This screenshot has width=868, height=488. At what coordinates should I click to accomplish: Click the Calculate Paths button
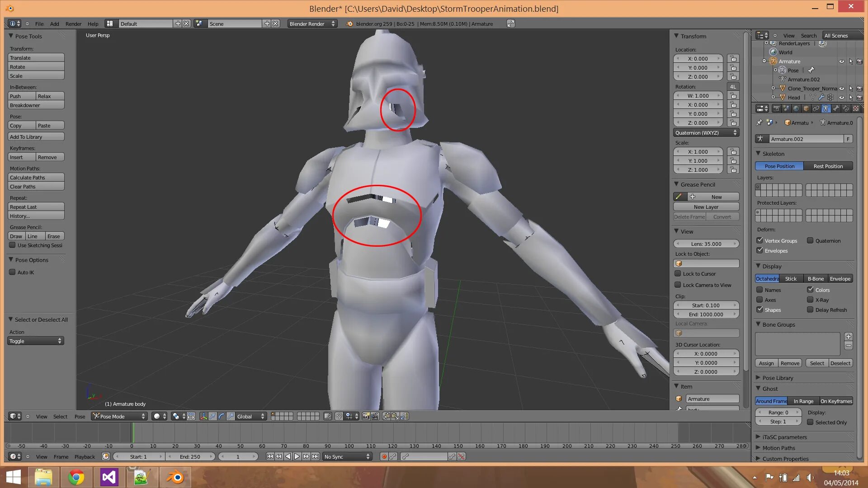tap(36, 177)
